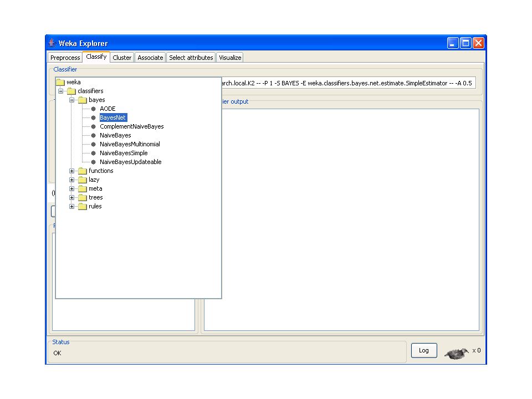Click the classifier options text field
The width and height of the screenshot is (532, 399).
[349, 83]
